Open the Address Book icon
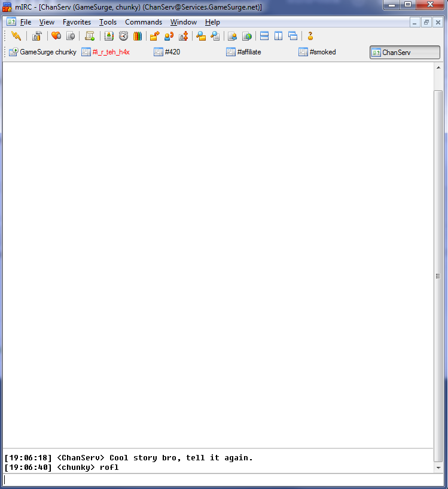Viewport: 448px width, 489px height. [109, 36]
